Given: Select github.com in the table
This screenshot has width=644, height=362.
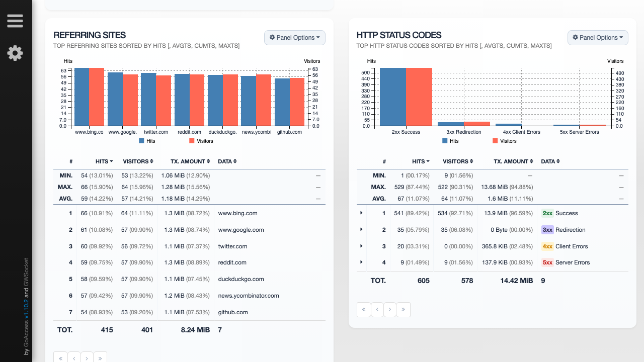Looking at the screenshot, I should click(x=233, y=312).
